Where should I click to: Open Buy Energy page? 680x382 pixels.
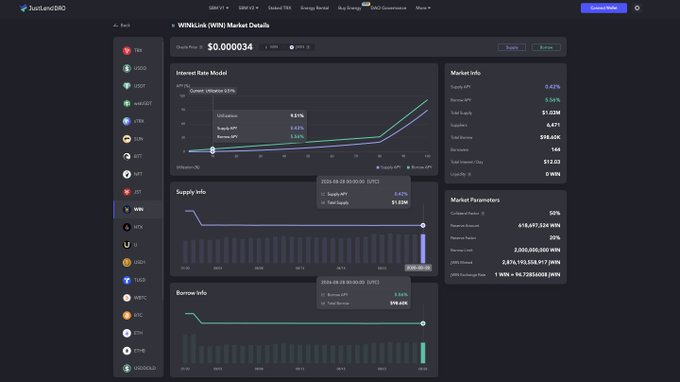tap(350, 8)
